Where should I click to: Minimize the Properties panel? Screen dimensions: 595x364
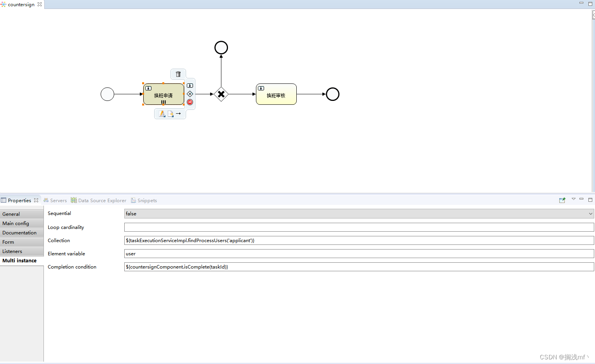[x=581, y=199]
